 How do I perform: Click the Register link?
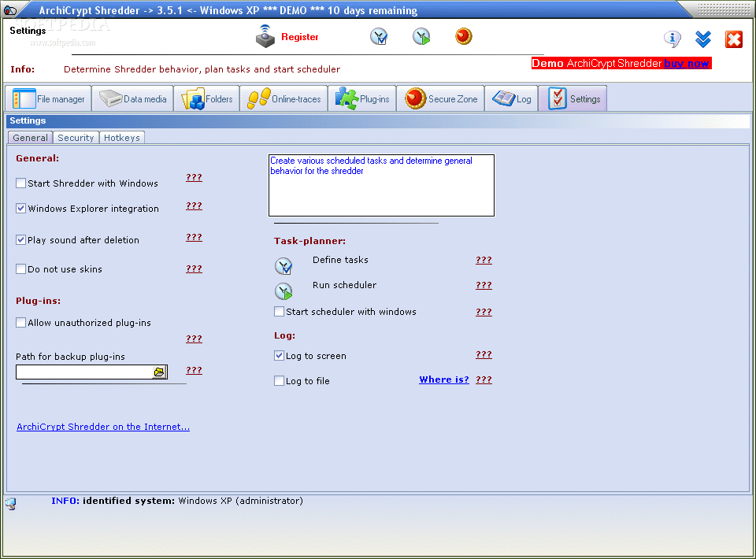300,37
